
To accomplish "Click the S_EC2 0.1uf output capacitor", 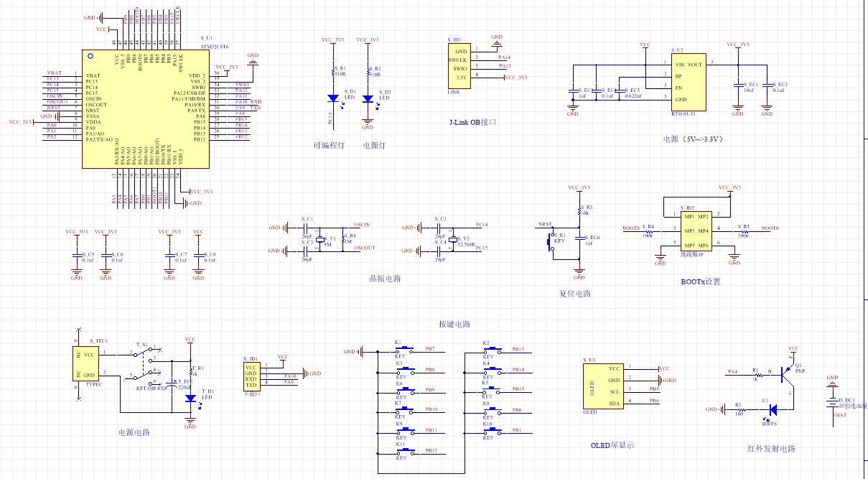I will coord(767,85).
